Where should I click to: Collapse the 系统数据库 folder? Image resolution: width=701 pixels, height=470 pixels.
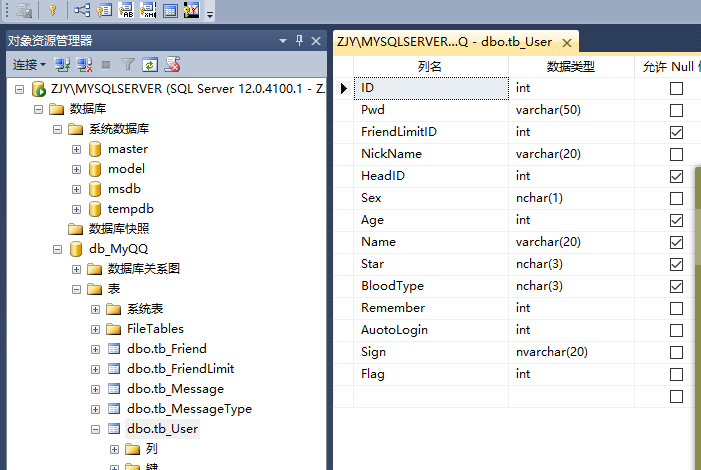pos(57,129)
